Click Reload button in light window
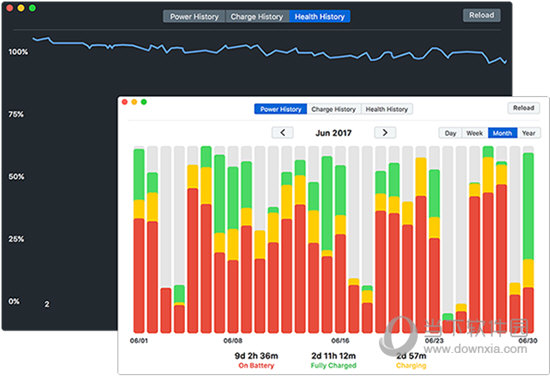Viewport: 550px width, 376px height. tap(523, 108)
